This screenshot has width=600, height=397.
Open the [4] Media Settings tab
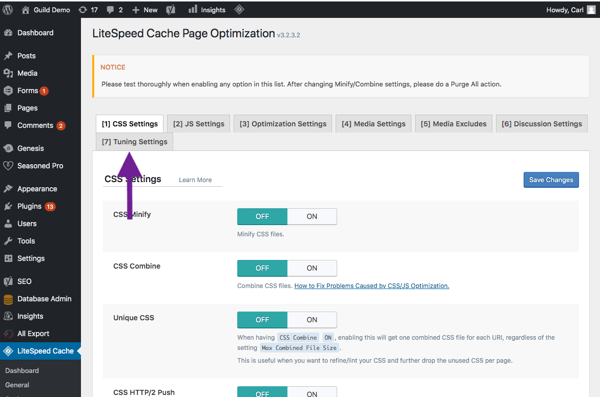(373, 124)
